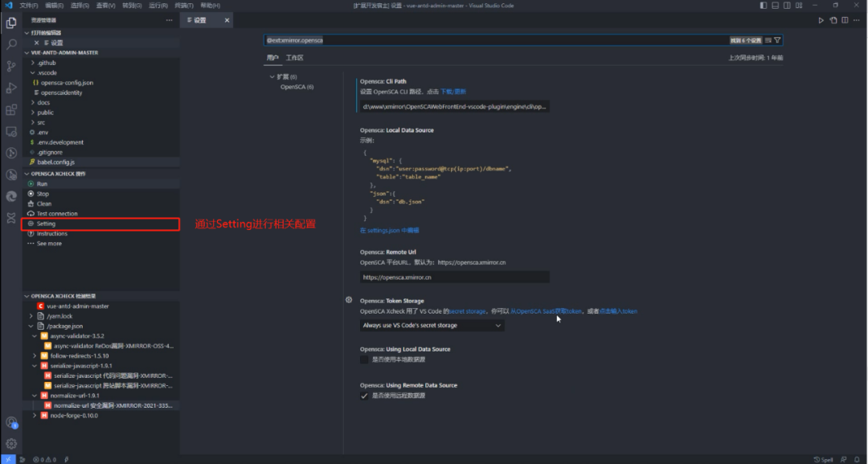Viewport: 868px width, 464px height.
Task: Open the Token Storage dropdown
Action: (x=432, y=326)
